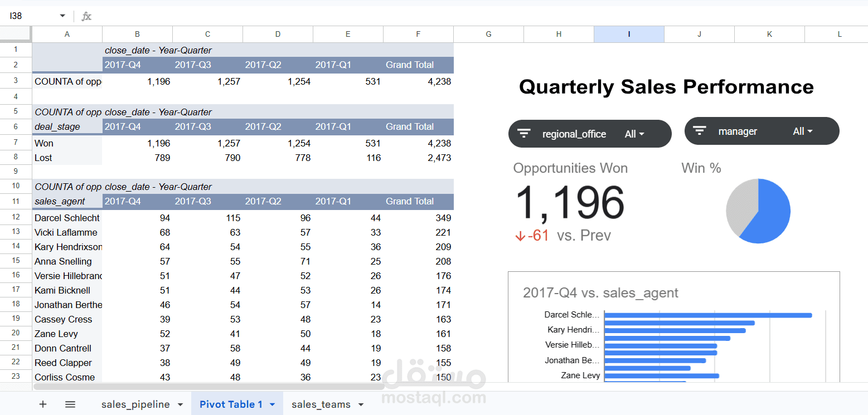This screenshot has width=868, height=415.
Task: Click the Win % pie chart
Action: point(758,211)
